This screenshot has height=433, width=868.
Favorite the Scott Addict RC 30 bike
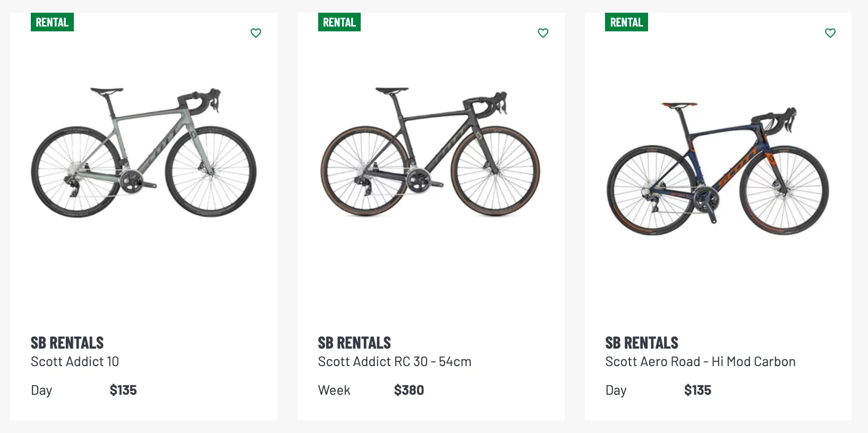pyautogui.click(x=543, y=33)
